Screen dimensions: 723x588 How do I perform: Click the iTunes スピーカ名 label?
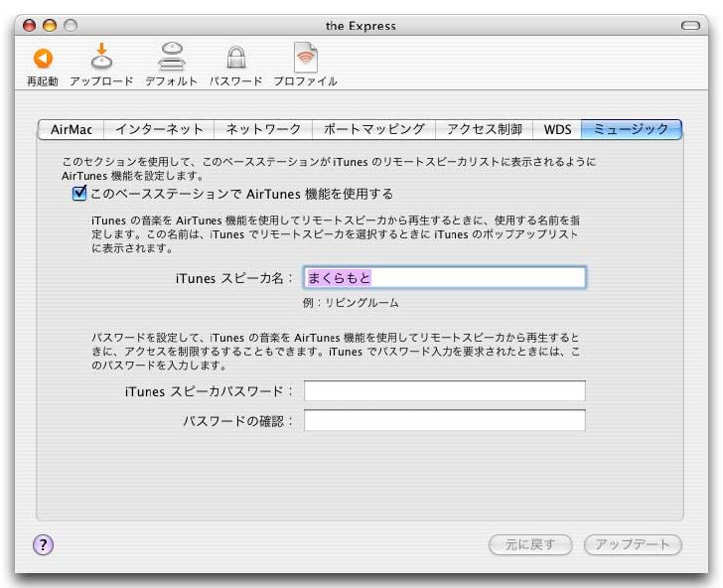pyautogui.click(x=234, y=278)
